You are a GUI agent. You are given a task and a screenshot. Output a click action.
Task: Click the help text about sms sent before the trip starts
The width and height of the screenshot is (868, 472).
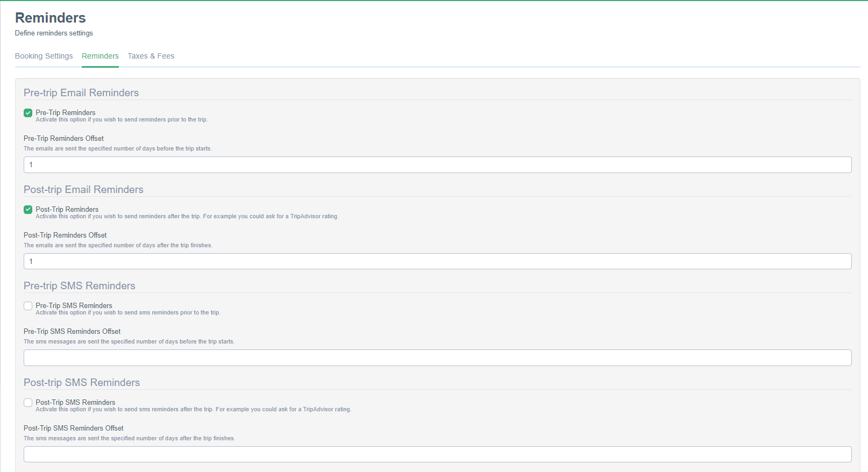click(x=129, y=341)
